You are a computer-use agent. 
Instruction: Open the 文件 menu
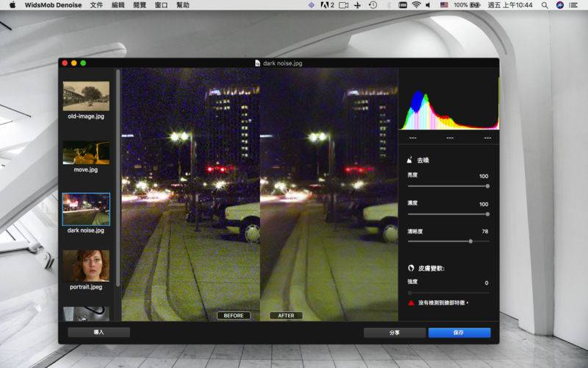coord(96,5)
